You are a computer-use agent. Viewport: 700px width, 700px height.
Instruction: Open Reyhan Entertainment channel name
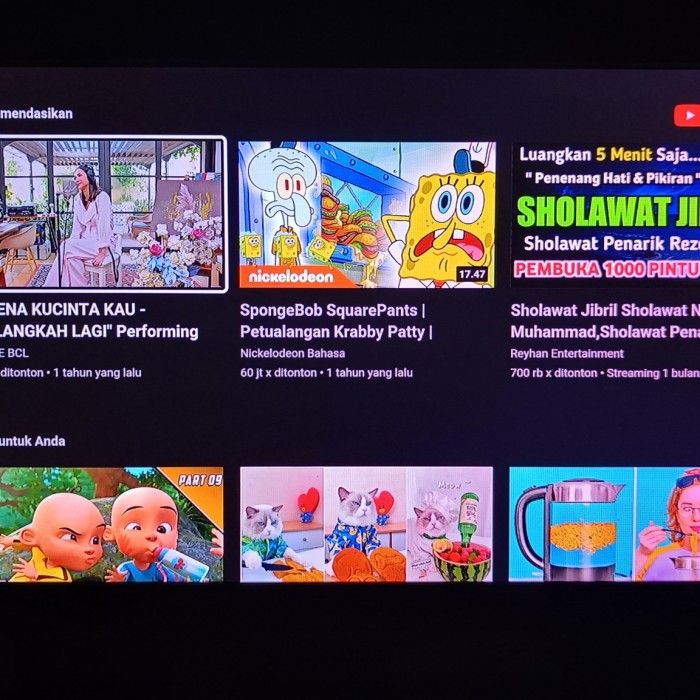coord(567,354)
